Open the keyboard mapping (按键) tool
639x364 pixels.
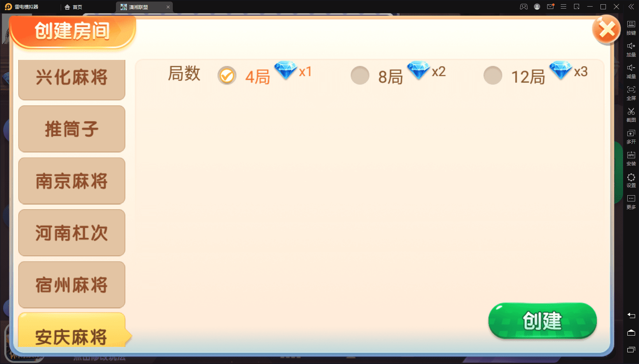(x=631, y=27)
